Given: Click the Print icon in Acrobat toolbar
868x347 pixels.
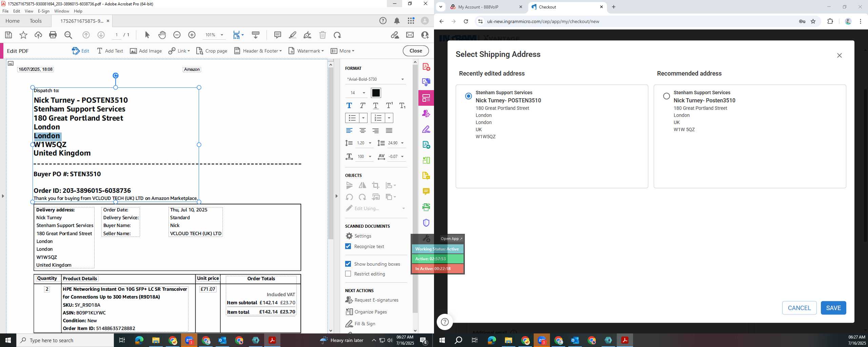Looking at the screenshot, I should (53, 35).
